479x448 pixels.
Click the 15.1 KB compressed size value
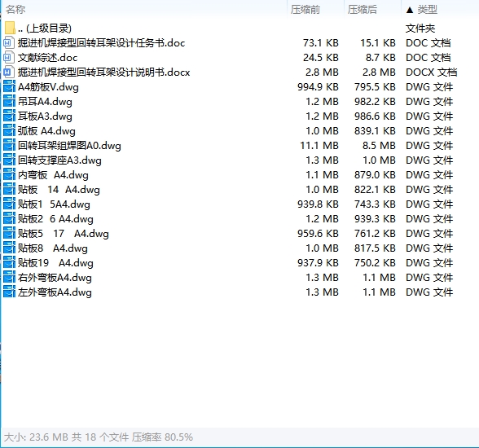click(378, 42)
